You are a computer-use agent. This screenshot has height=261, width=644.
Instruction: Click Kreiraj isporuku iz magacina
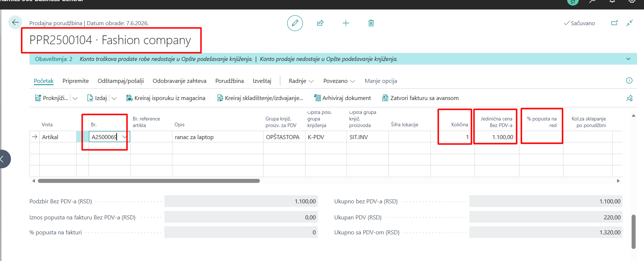(165, 98)
